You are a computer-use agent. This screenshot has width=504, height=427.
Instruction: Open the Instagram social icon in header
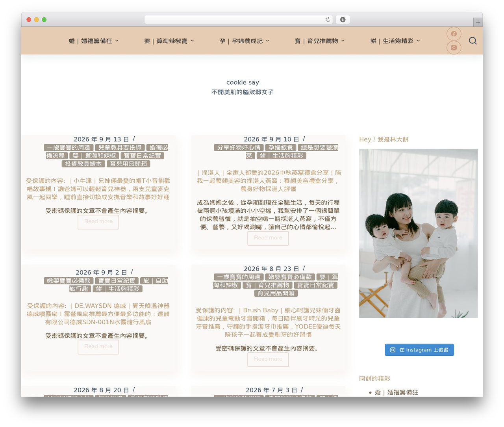pos(454,48)
